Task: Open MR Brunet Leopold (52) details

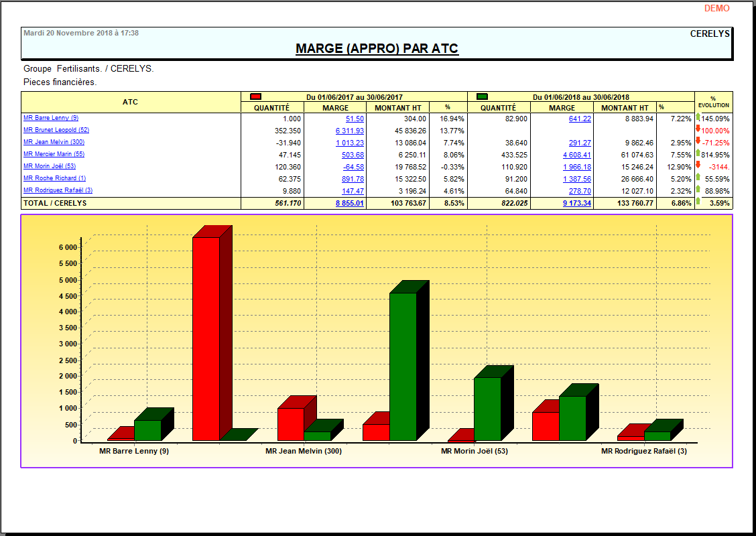Action: click(x=56, y=130)
